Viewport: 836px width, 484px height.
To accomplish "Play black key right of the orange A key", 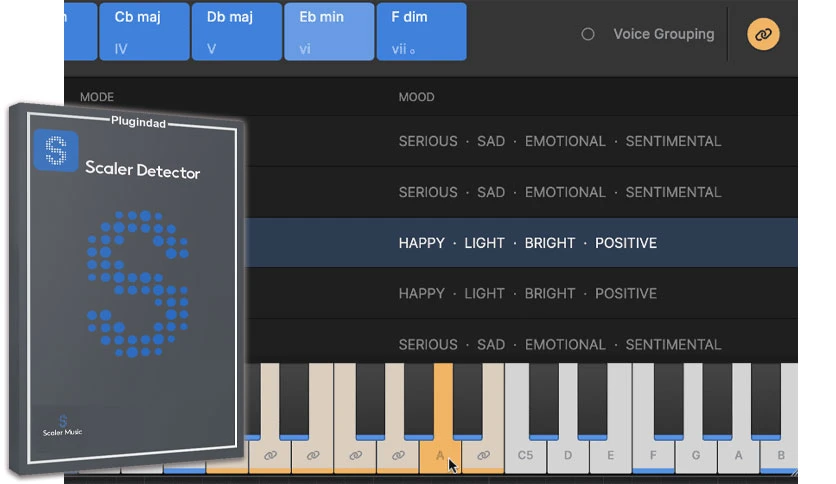I will click(x=468, y=401).
